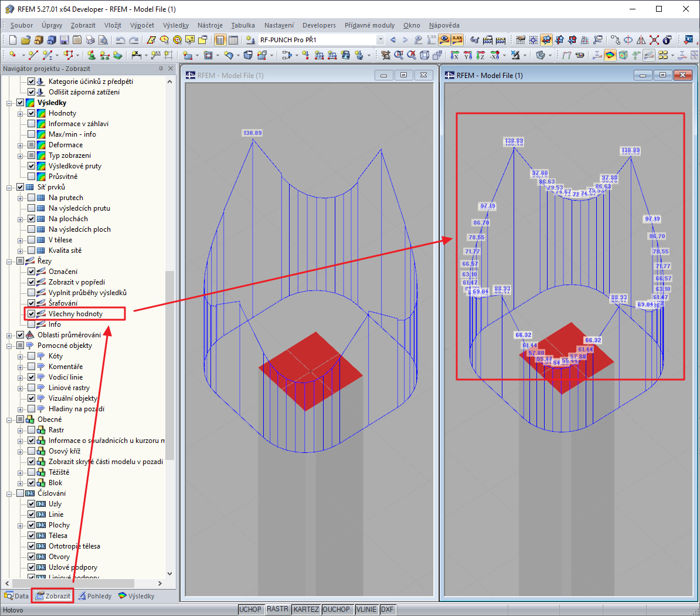
Task: Expand the Hodnoty tree node
Action: (20, 113)
